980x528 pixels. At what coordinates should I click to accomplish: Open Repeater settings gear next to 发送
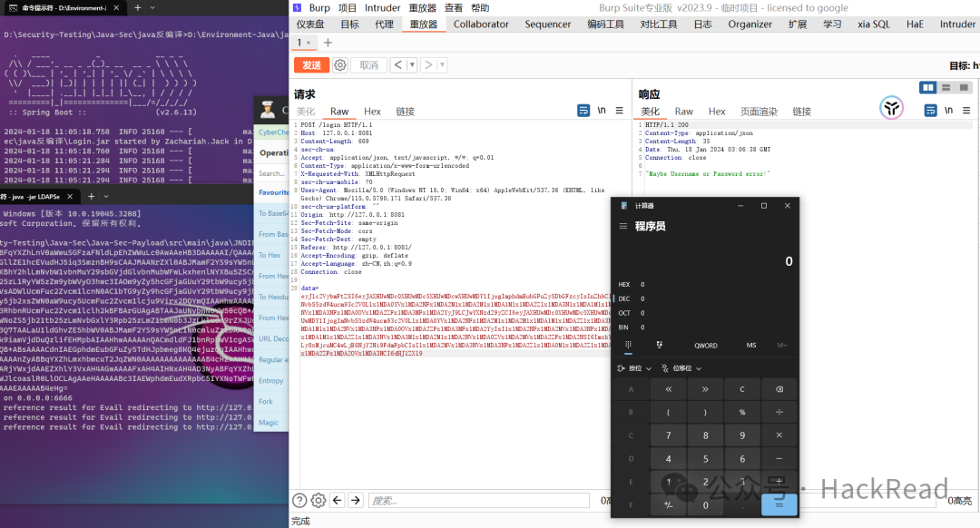point(340,65)
